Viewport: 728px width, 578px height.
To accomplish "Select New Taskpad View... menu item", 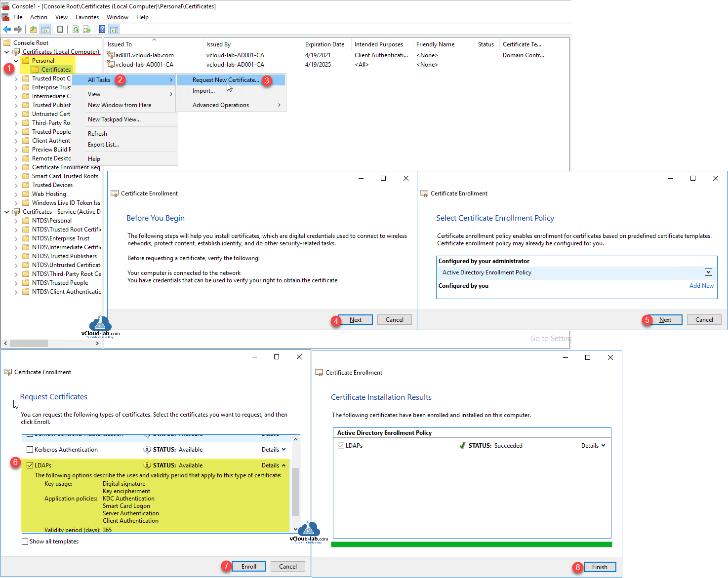I will click(124, 119).
